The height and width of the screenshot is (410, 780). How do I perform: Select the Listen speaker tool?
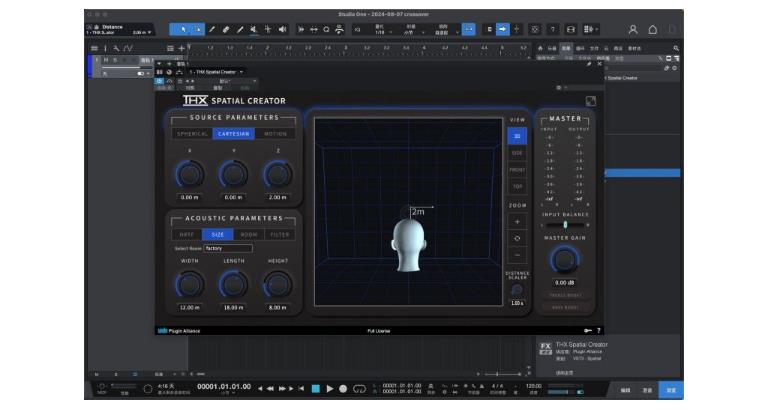pos(283,30)
